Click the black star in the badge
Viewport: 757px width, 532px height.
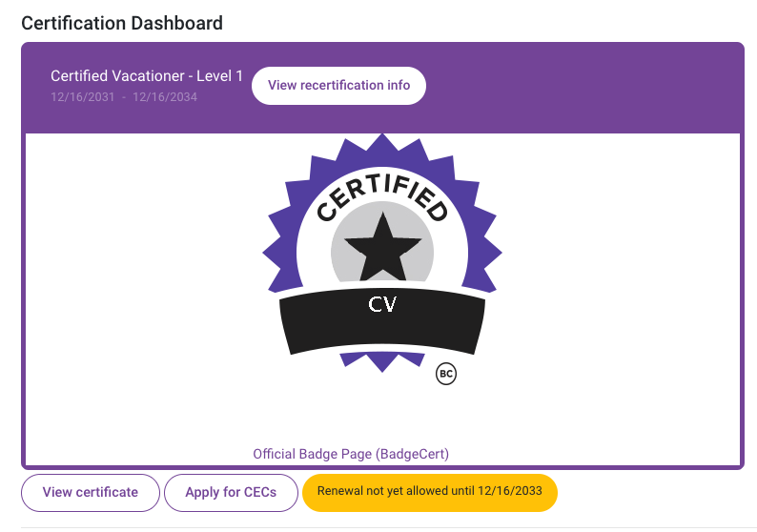click(381, 246)
